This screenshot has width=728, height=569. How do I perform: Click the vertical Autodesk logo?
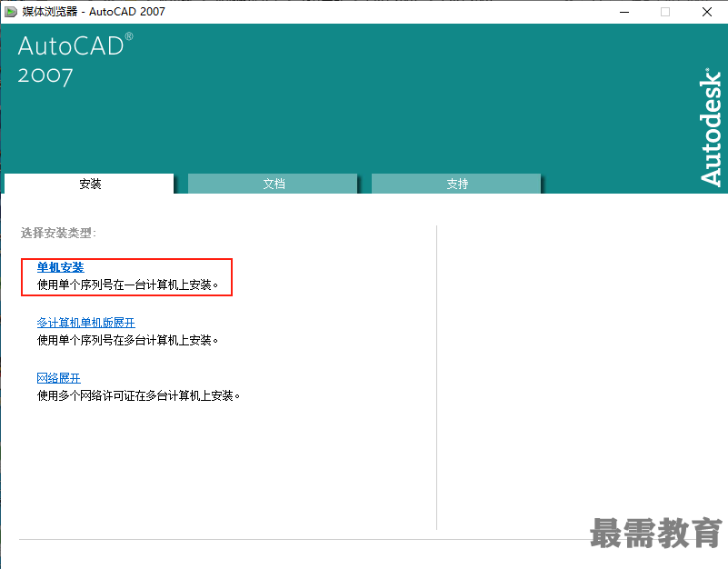click(711, 128)
